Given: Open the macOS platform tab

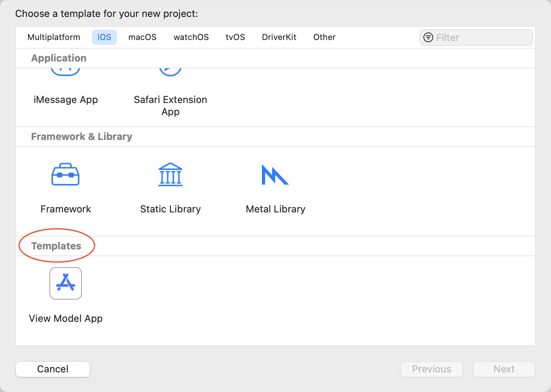Looking at the screenshot, I should pyautogui.click(x=142, y=37).
